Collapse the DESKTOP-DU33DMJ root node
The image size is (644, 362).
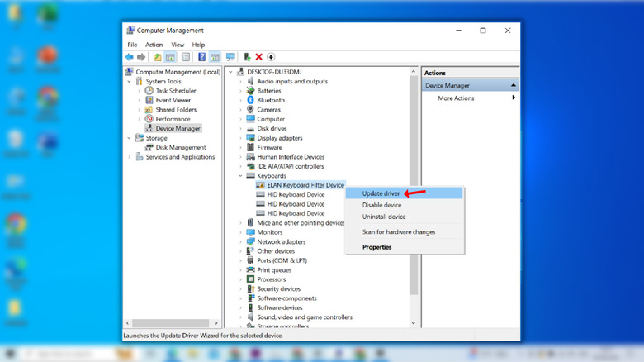230,72
